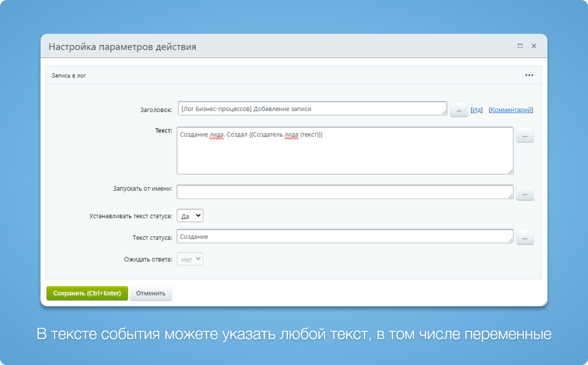Close the Настройка параметров действия dialog
Screen dimensions: 588x365
534,46
